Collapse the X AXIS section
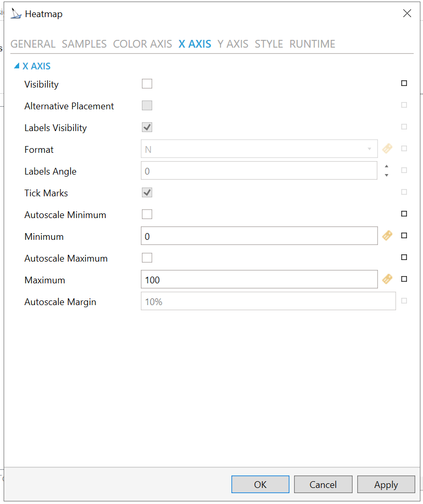The height and width of the screenshot is (504, 423). (x=17, y=66)
